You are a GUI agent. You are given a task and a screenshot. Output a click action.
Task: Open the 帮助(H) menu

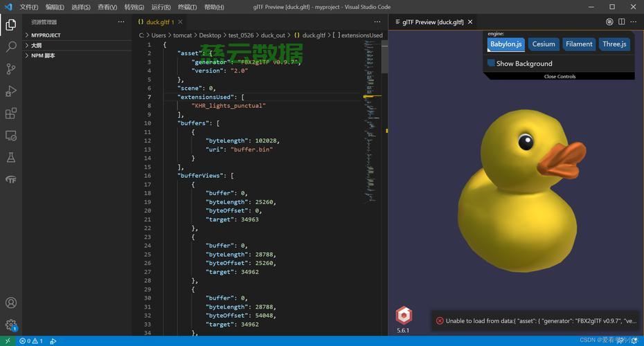tap(214, 7)
